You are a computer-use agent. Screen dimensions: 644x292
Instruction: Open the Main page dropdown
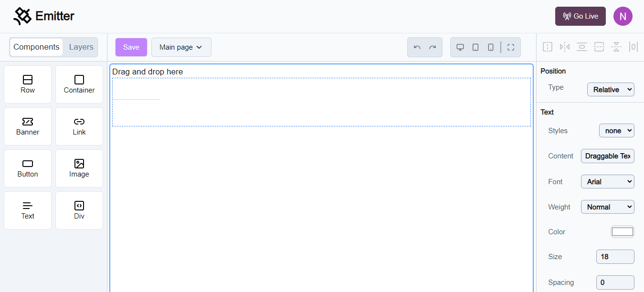coord(181,47)
